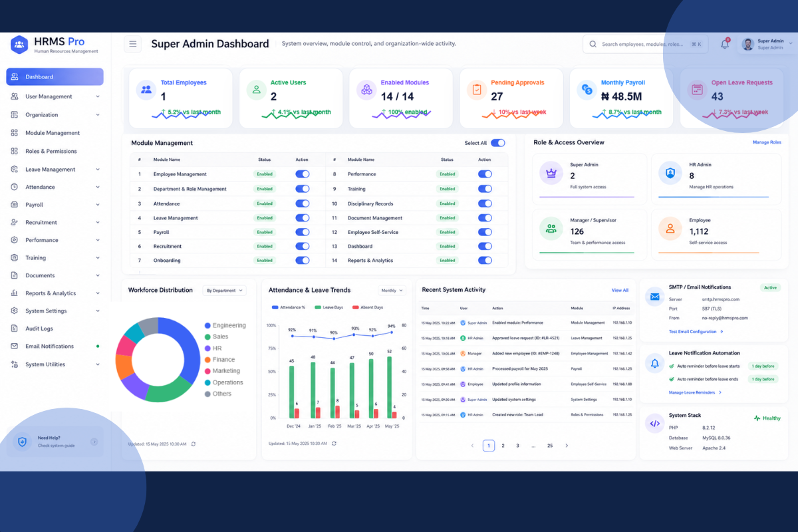Click the SMTP Active status badge

tap(770, 288)
